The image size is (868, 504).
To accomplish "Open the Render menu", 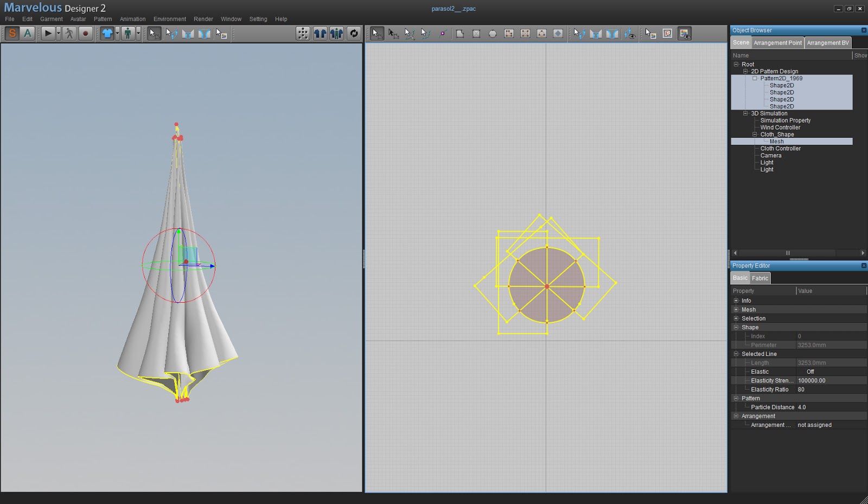I will tap(203, 19).
